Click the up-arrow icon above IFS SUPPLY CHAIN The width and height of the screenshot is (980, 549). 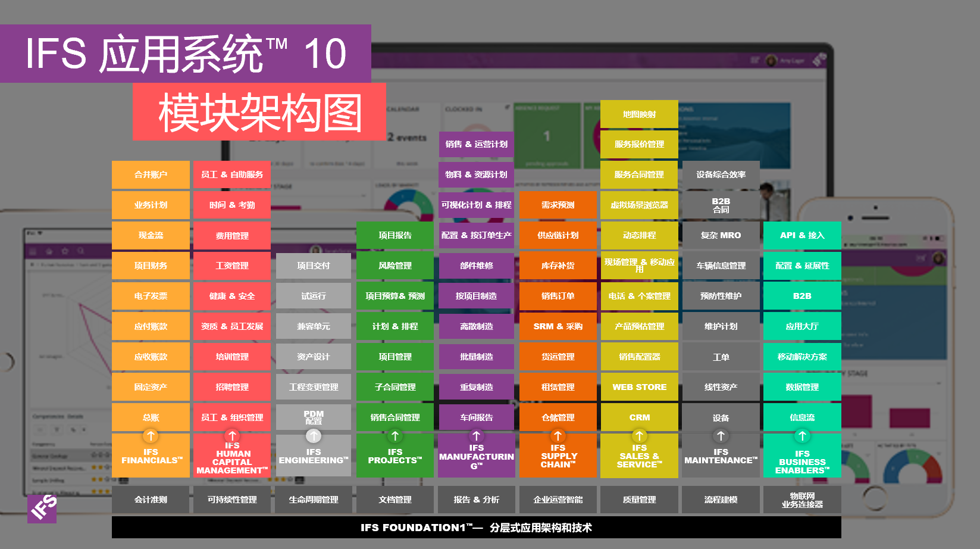point(558,436)
